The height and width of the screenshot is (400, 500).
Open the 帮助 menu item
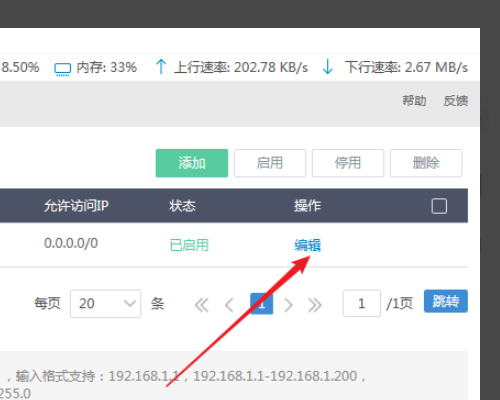click(x=414, y=100)
